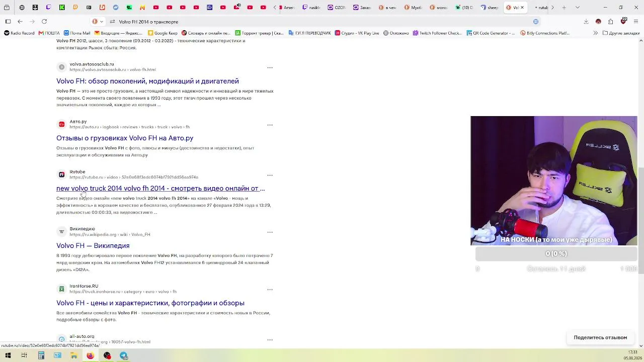Open options menu for Авто.ру result
The width and height of the screenshot is (644, 362).
pyautogui.click(x=270, y=125)
